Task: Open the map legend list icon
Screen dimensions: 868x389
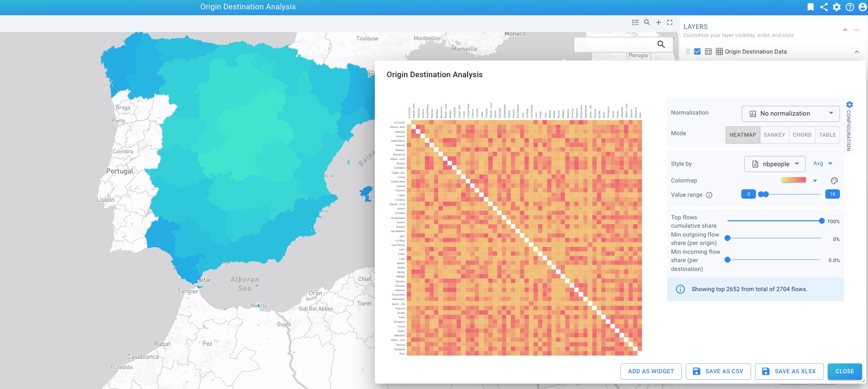Action: (x=635, y=23)
